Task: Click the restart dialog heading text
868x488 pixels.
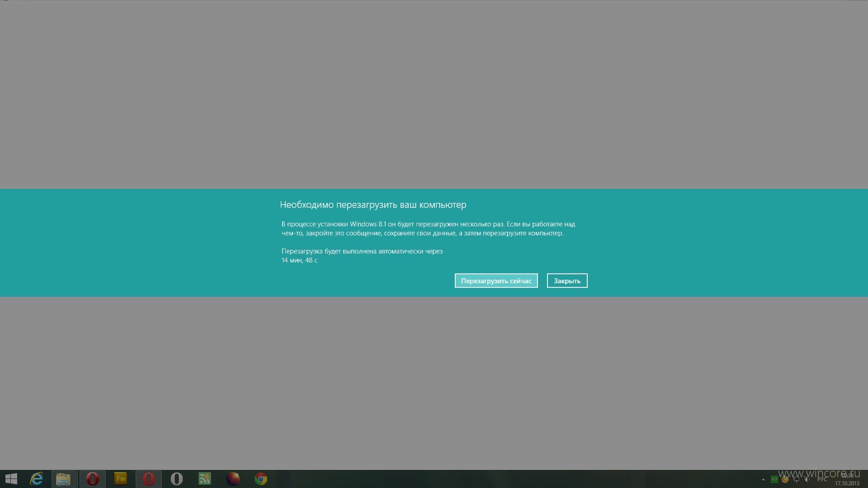Action: [373, 205]
